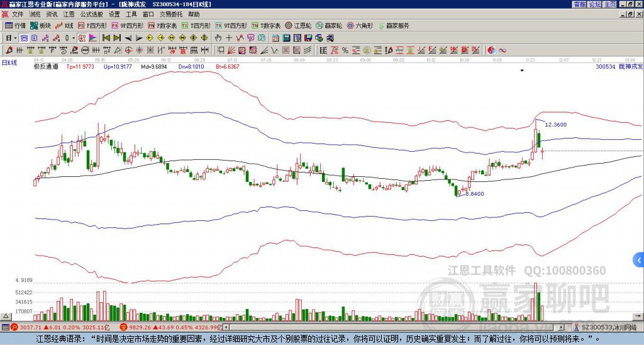Open the 公式选股 menu
The width and height of the screenshot is (644, 345).
point(92,14)
